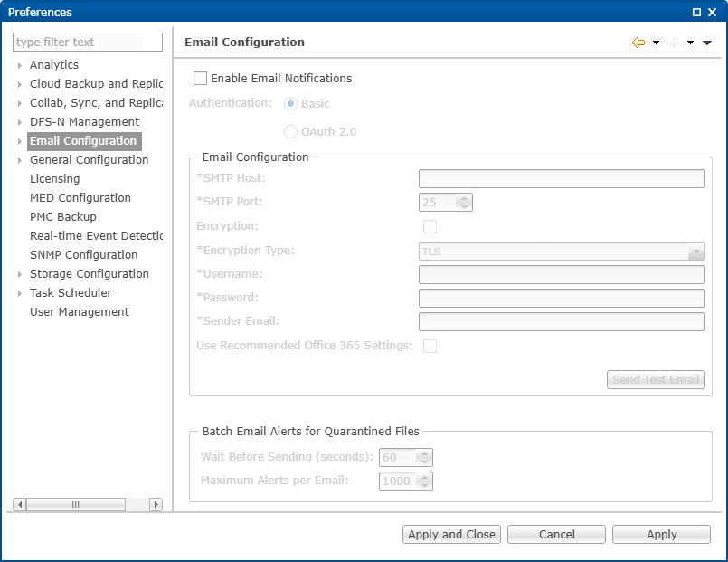Viewport: 728px width, 562px height.
Task: Expand Storage Configuration tree node
Action: tap(20, 274)
